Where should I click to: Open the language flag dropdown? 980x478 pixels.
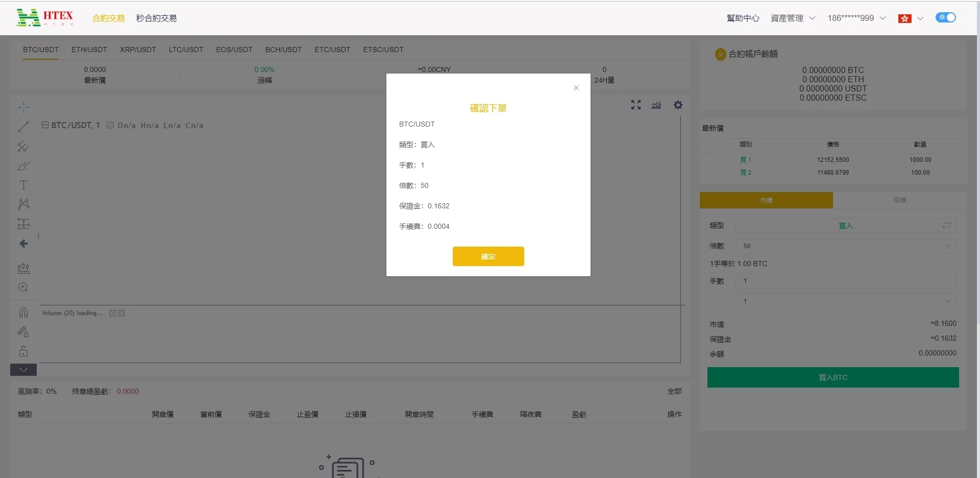click(911, 18)
